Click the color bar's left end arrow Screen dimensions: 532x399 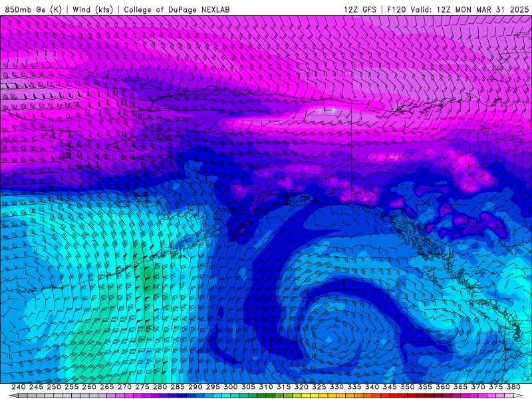tap(14, 396)
